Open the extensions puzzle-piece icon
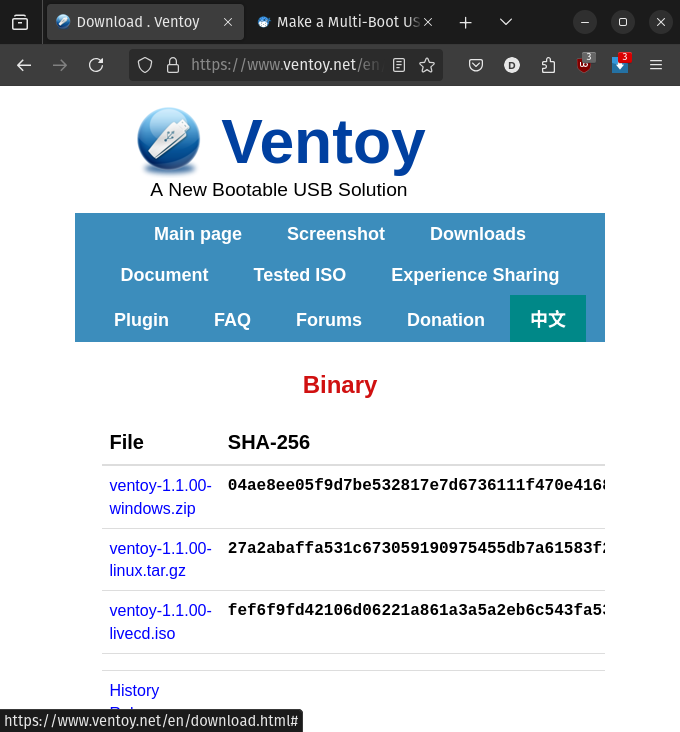Screen dimensions: 680x732 coord(548,65)
